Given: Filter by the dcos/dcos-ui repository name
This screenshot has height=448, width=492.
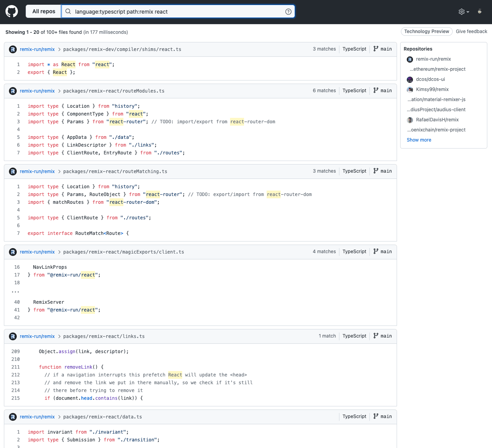Looking at the screenshot, I should (x=430, y=79).
